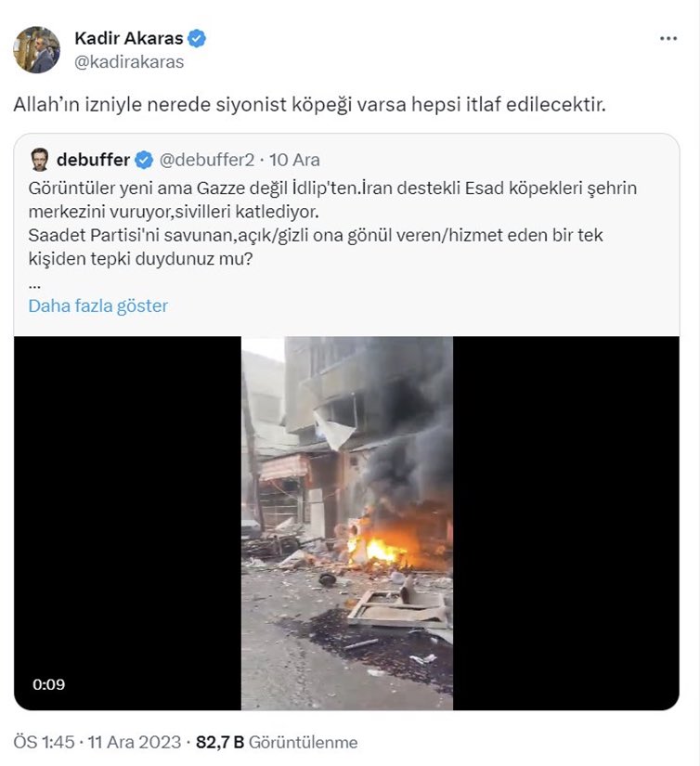Open the three-dot more options menu
The image size is (700, 766).
point(668,39)
